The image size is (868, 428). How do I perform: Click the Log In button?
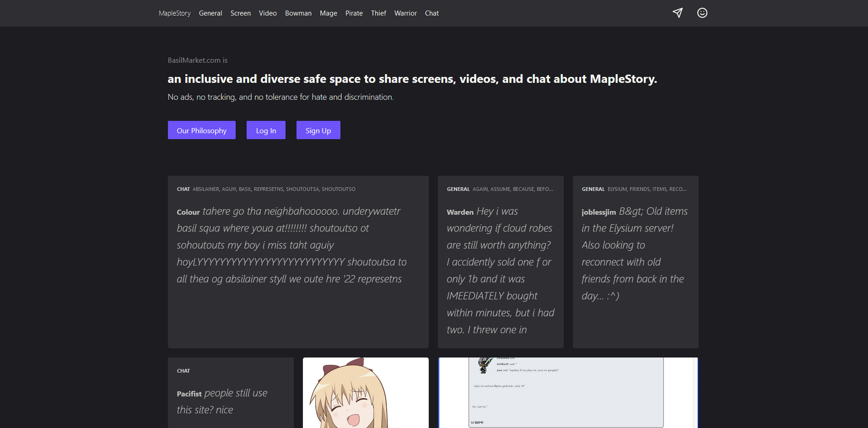tap(266, 130)
